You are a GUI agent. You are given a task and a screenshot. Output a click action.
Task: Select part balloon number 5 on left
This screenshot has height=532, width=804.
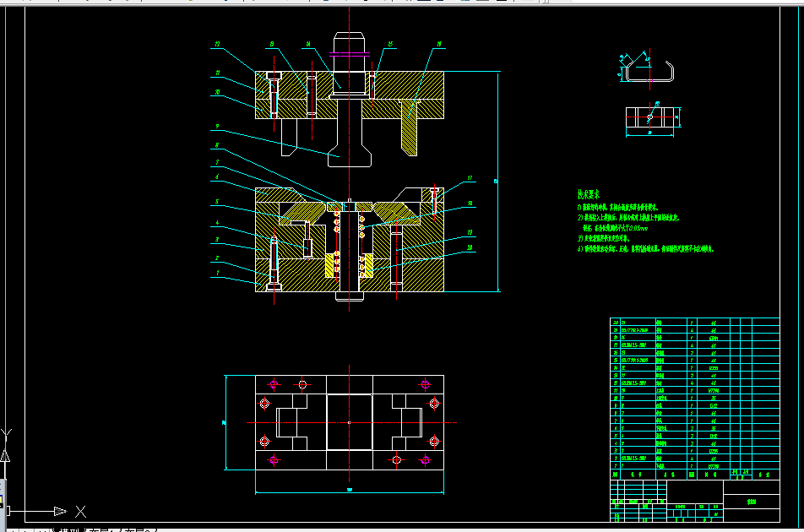[x=217, y=202]
